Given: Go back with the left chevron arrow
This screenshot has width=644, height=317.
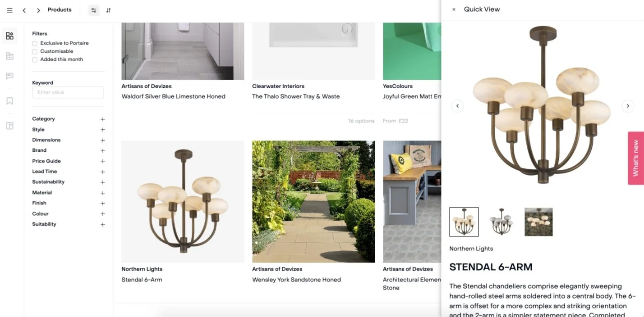Looking at the screenshot, I should point(24,10).
